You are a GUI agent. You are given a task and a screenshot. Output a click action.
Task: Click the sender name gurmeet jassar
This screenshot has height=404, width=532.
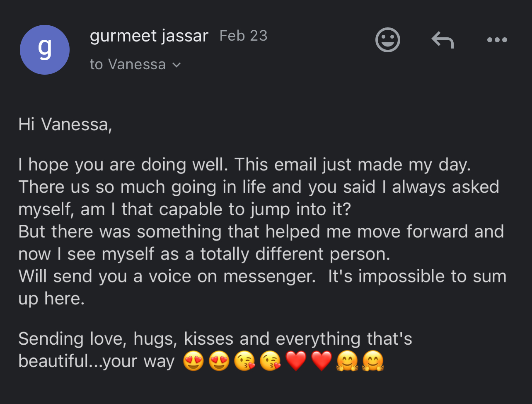point(149,36)
